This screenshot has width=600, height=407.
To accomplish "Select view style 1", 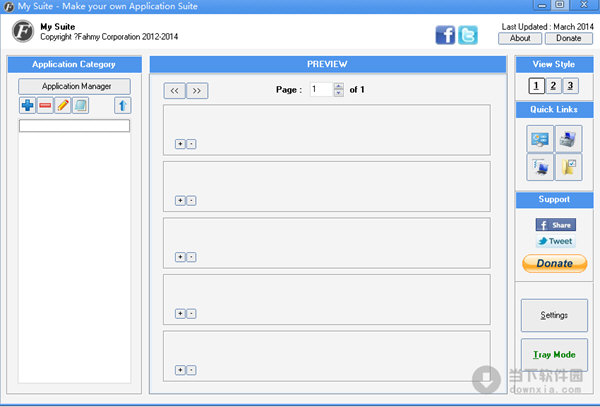I will (536, 86).
